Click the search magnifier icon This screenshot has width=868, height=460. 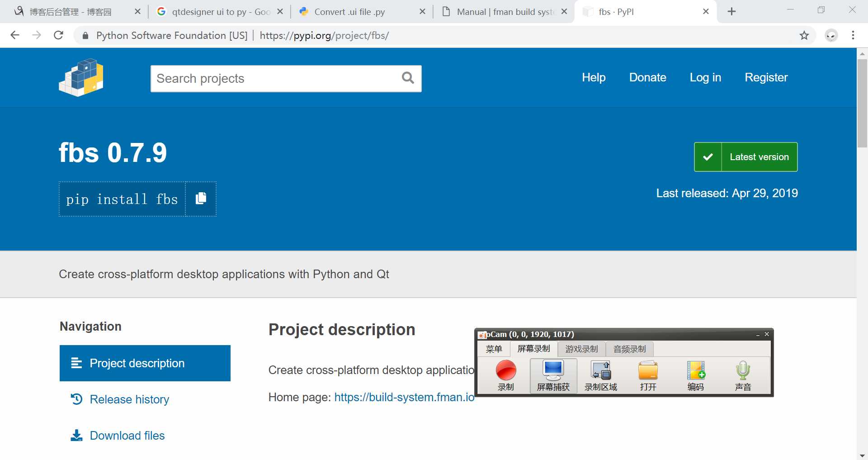coord(408,78)
